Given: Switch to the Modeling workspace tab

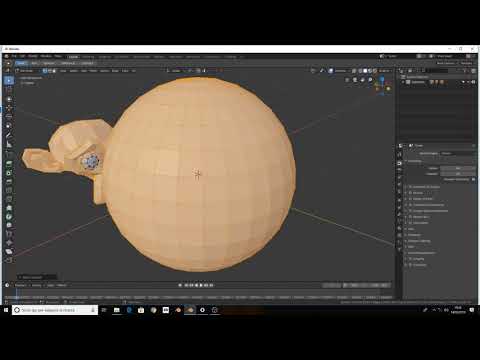Looking at the screenshot, I should click(x=88, y=57).
